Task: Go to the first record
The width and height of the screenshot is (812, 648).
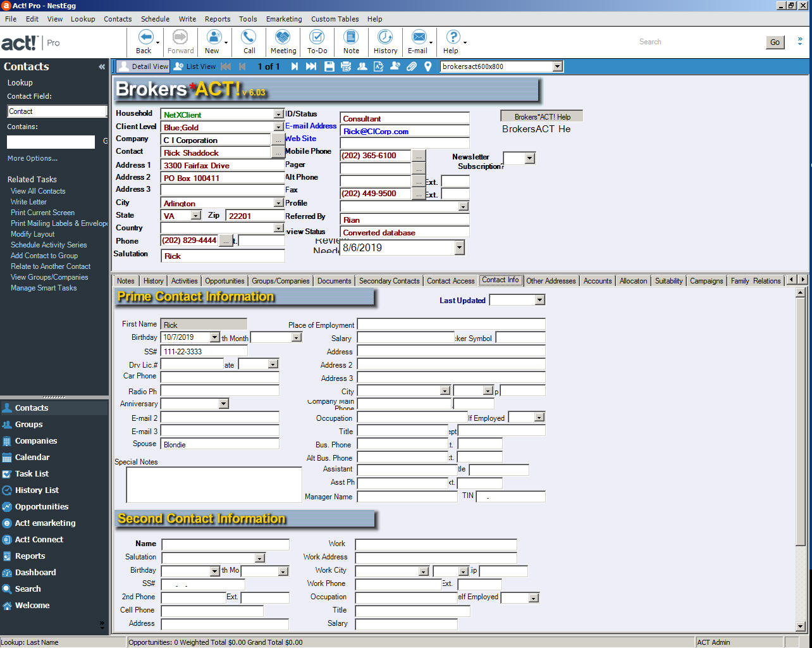Action: [x=226, y=66]
